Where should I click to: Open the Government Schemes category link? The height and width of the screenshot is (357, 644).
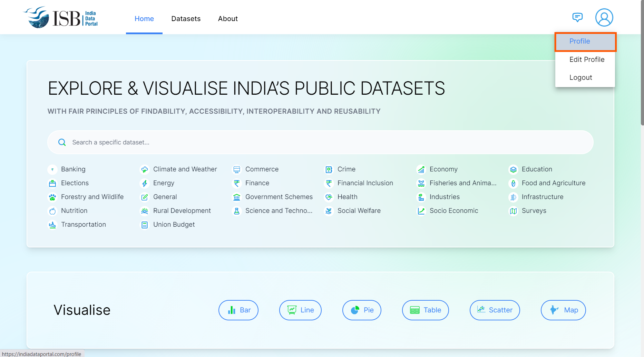point(279,197)
